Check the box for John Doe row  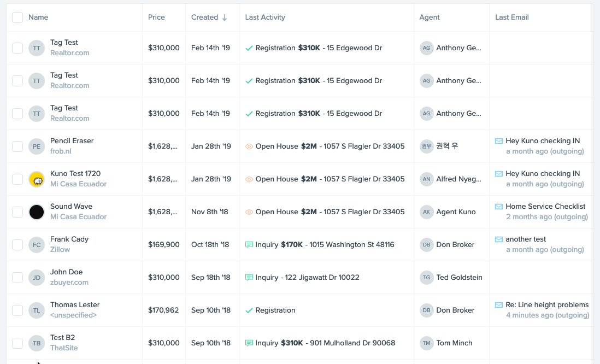[x=17, y=278]
